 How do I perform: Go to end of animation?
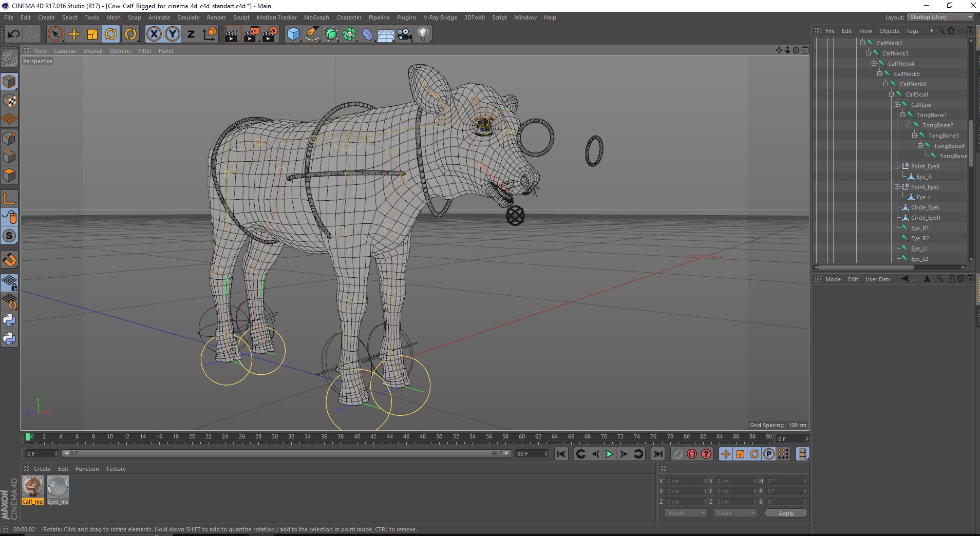pos(657,454)
